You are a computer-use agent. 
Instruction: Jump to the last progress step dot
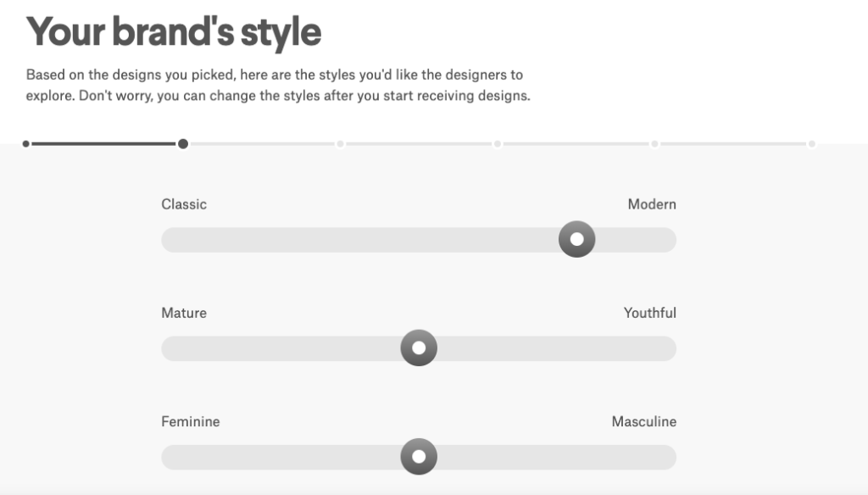[x=811, y=144]
